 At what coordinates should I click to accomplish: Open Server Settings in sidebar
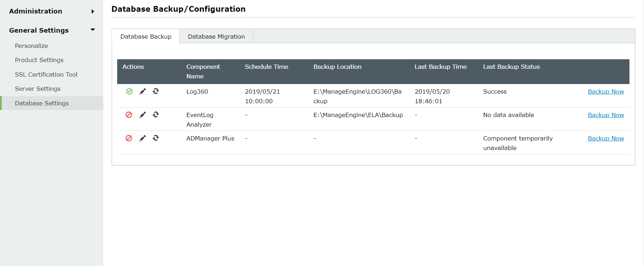[x=38, y=89]
